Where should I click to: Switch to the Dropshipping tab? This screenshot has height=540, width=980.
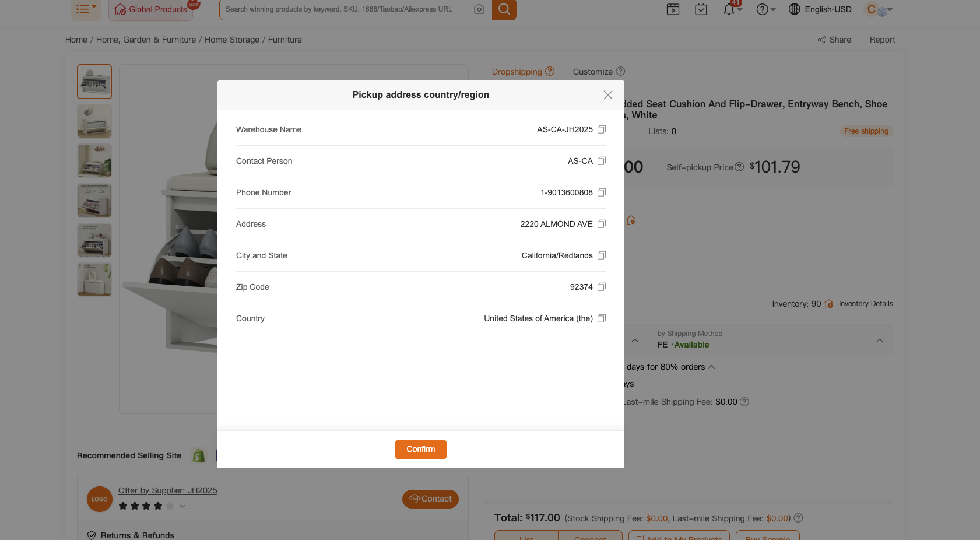[x=517, y=72]
